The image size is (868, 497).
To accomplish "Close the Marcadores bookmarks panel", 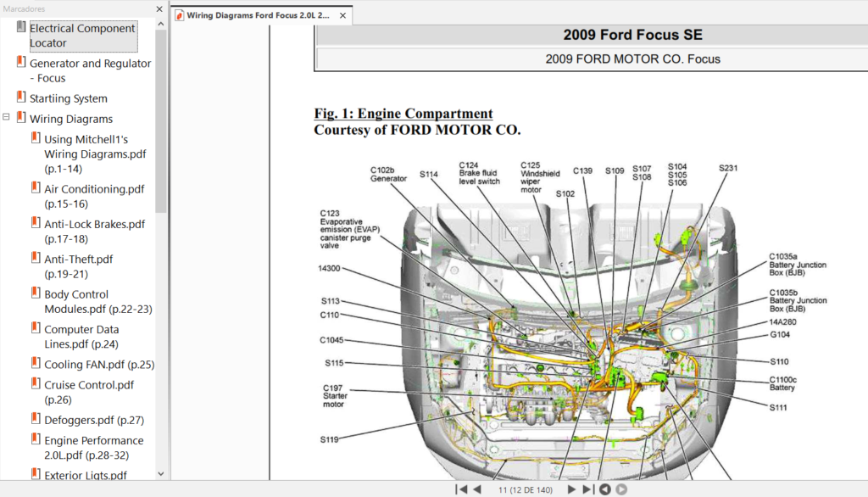I will point(159,8).
